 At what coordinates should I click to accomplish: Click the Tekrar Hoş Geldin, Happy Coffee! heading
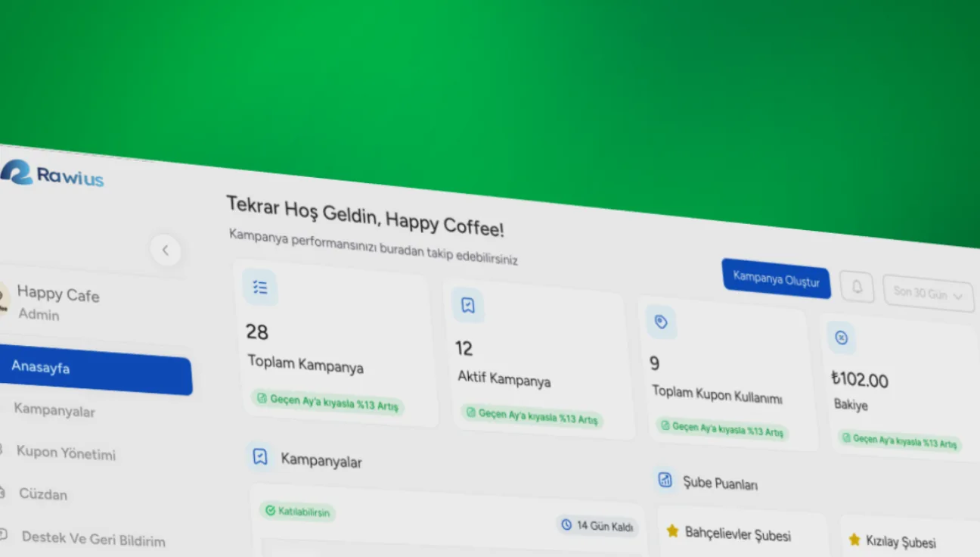[x=365, y=216]
